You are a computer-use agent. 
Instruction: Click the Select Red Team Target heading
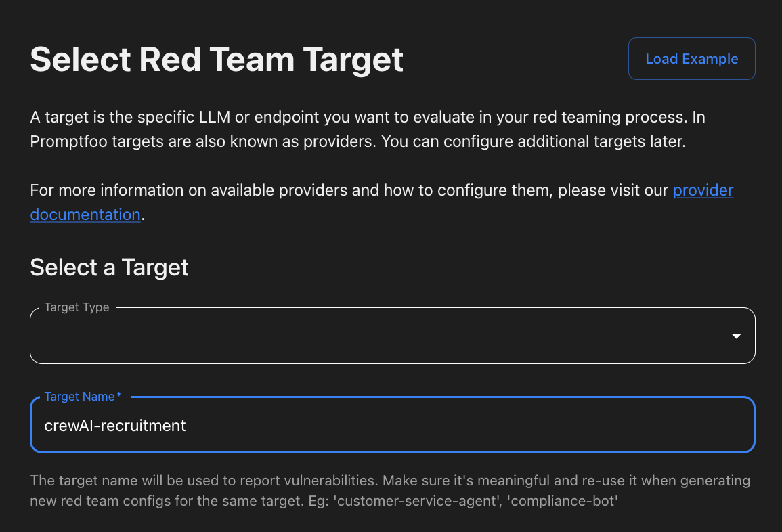pyautogui.click(x=216, y=60)
